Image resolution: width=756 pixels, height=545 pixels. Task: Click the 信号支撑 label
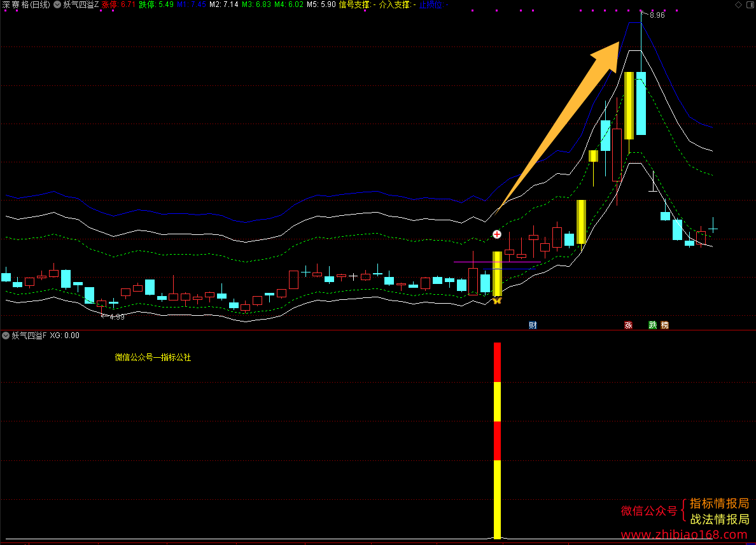click(355, 5)
